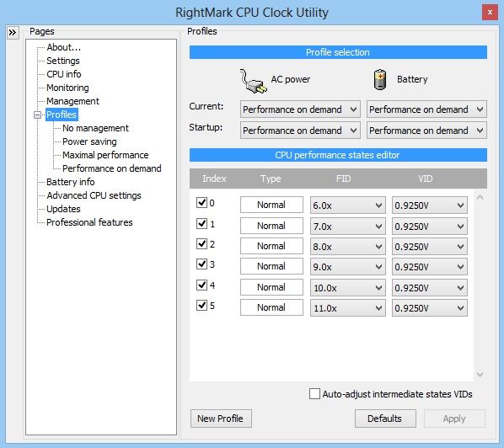The image size is (504, 448).
Task: Click the Normal type field for index 0
Action: pos(271,205)
